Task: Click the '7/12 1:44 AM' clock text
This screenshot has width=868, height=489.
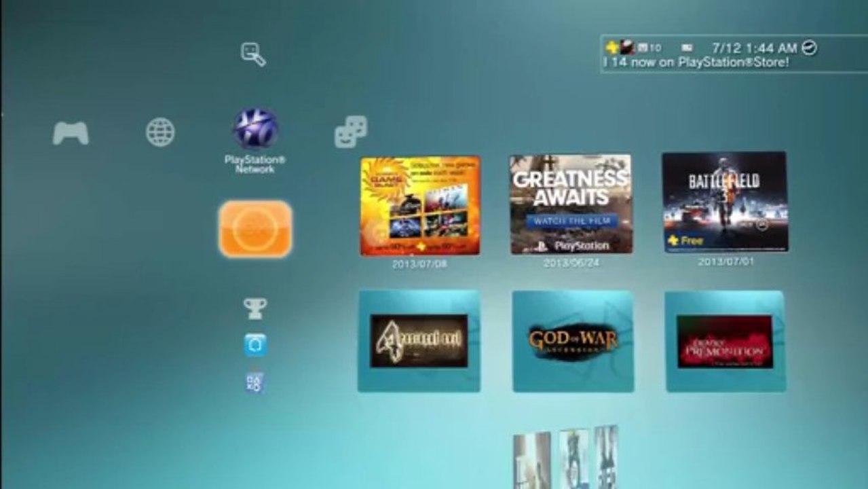Action: [754, 48]
